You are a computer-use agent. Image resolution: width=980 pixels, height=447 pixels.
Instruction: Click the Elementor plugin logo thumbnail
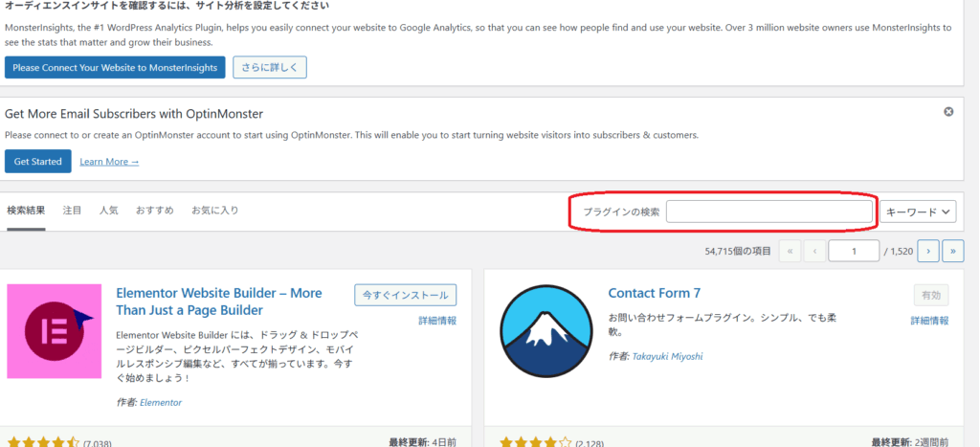pyautogui.click(x=55, y=331)
